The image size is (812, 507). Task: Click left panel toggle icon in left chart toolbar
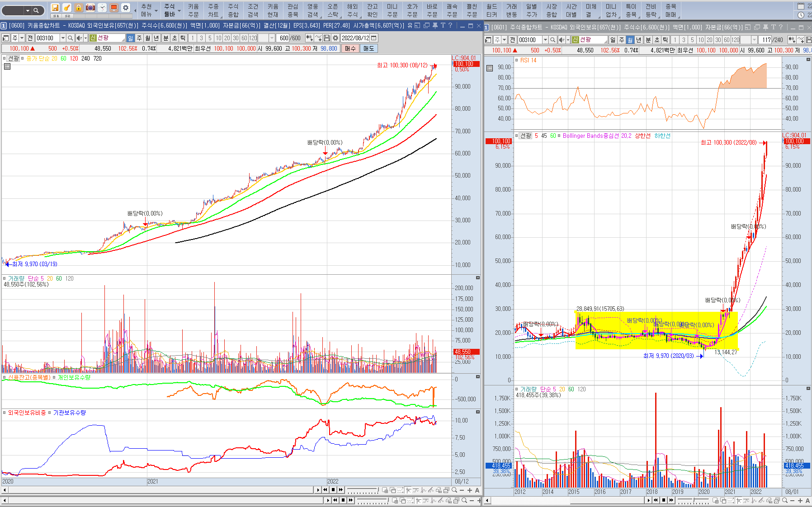6,38
